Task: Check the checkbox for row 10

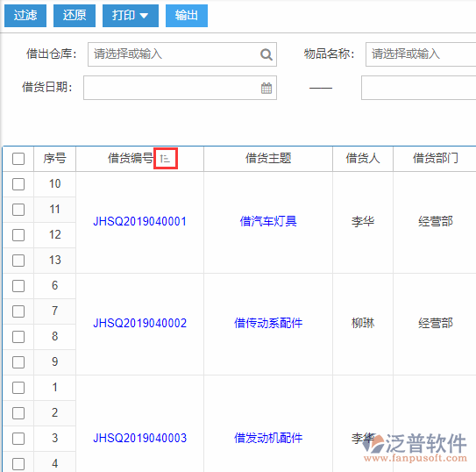Action: click(18, 184)
